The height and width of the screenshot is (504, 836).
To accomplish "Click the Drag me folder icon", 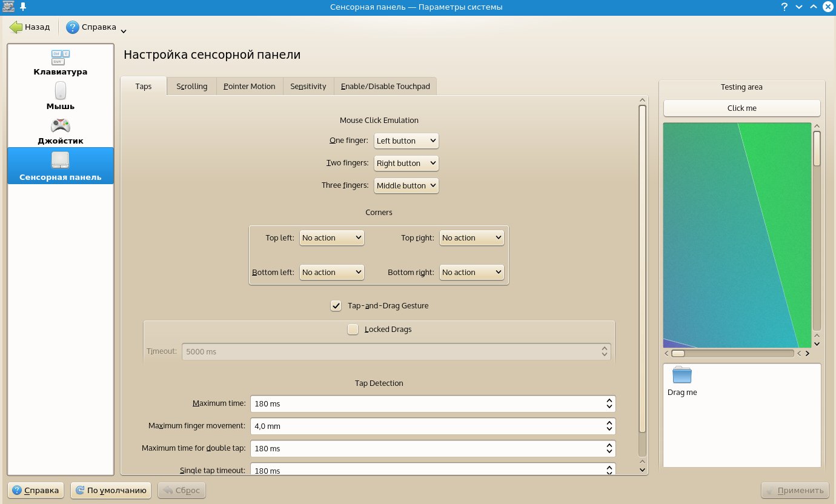I will coord(682,376).
